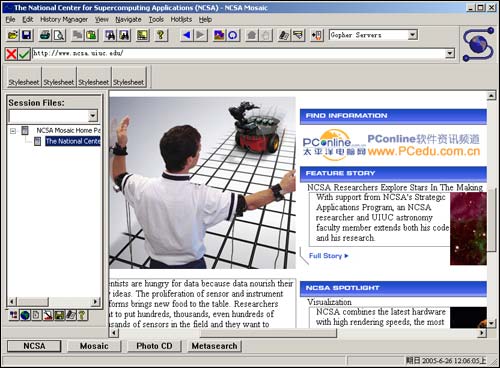The height and width of the screenshot is (368, 500).
Task: Reload the page with circular arrow icon
Action: tap(233, 35)
